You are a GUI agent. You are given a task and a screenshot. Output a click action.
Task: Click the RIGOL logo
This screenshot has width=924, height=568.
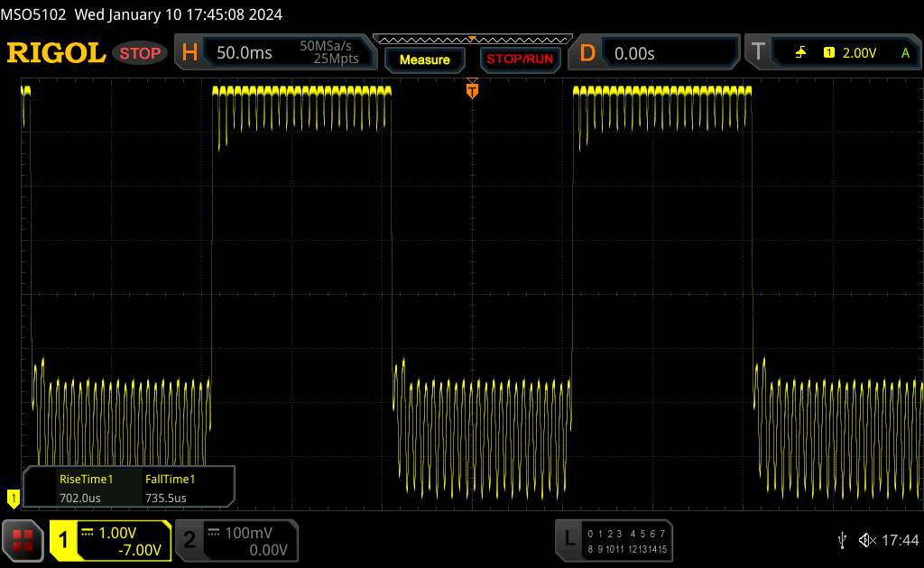(56, 53)
